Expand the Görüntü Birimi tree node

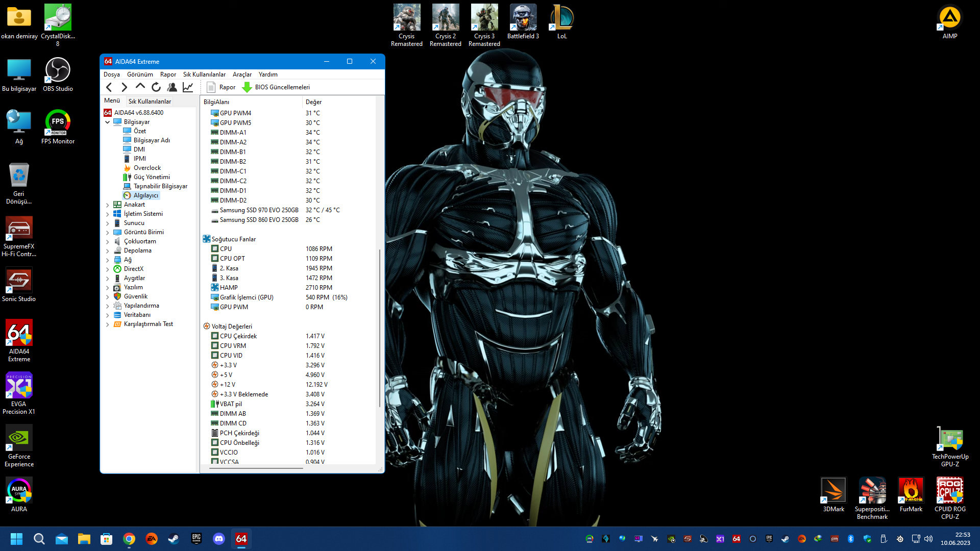108,232
